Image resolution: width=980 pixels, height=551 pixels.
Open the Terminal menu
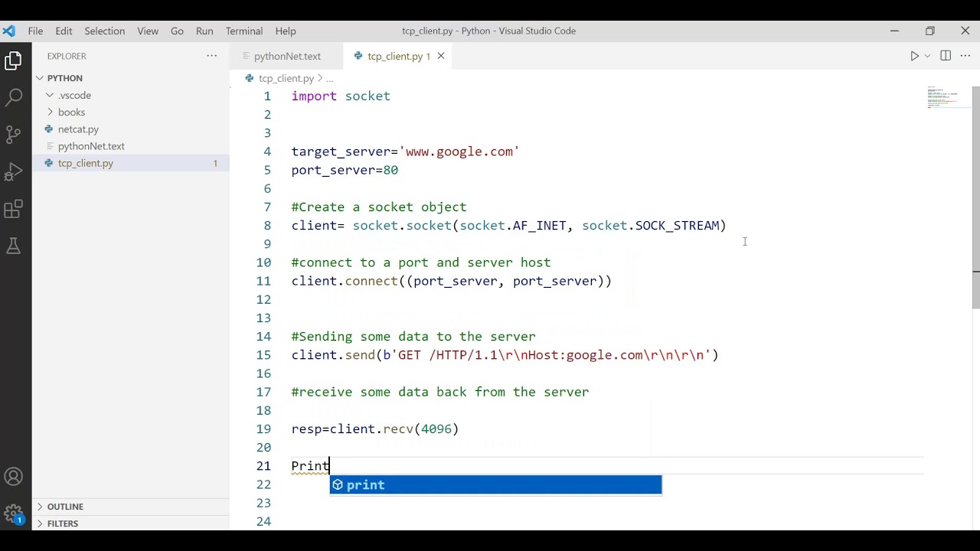[x=244, y=31]
